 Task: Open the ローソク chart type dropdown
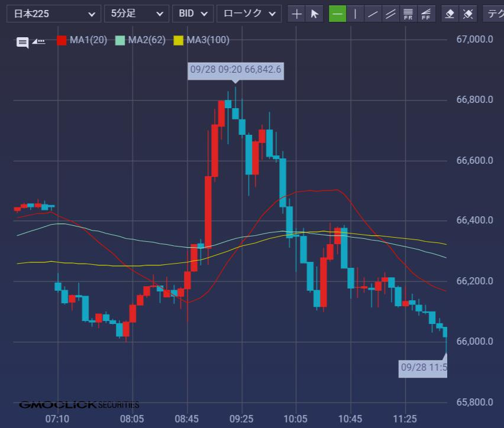click(249, 14)
